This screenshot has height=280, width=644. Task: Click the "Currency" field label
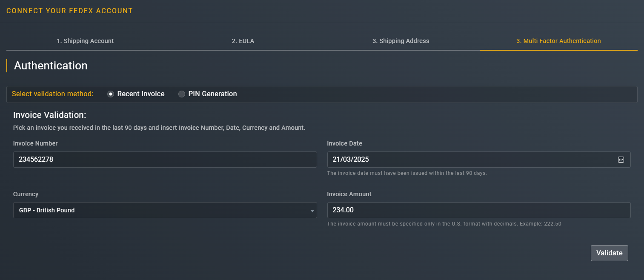[x=26, y=194]
